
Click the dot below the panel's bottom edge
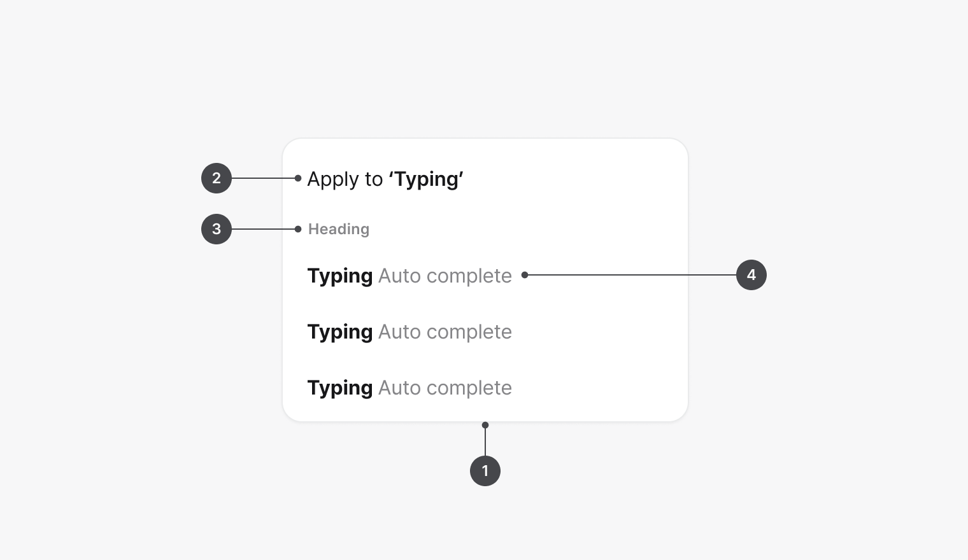point(485,425)
